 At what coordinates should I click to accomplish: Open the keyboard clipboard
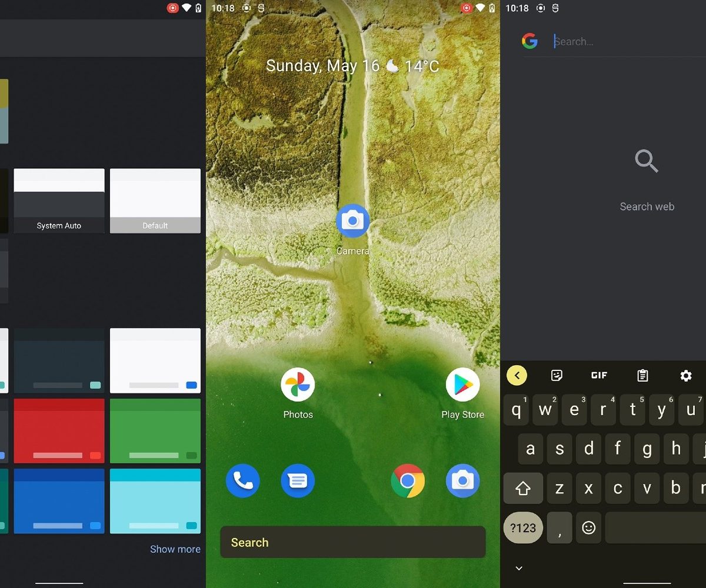click(642, 375)
